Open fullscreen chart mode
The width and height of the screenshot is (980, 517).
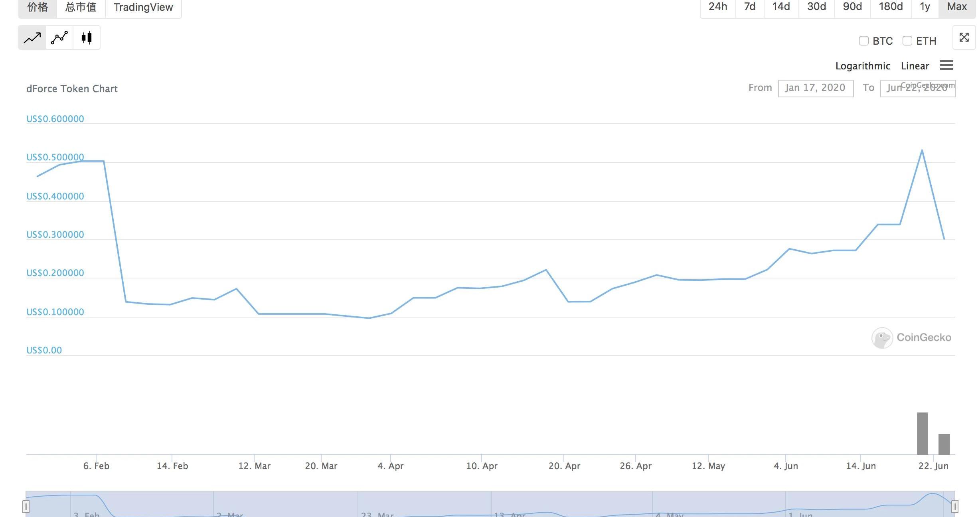[x=964, y=37]
